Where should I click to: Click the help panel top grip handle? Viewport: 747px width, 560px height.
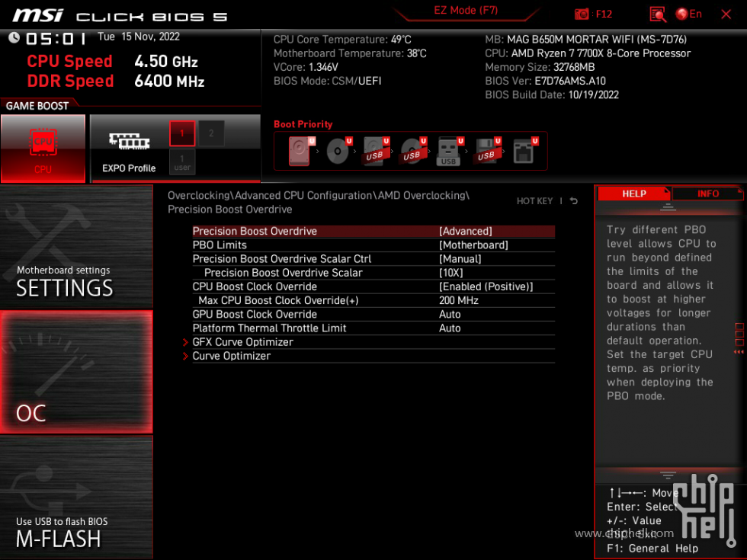[x=668, y=207]
